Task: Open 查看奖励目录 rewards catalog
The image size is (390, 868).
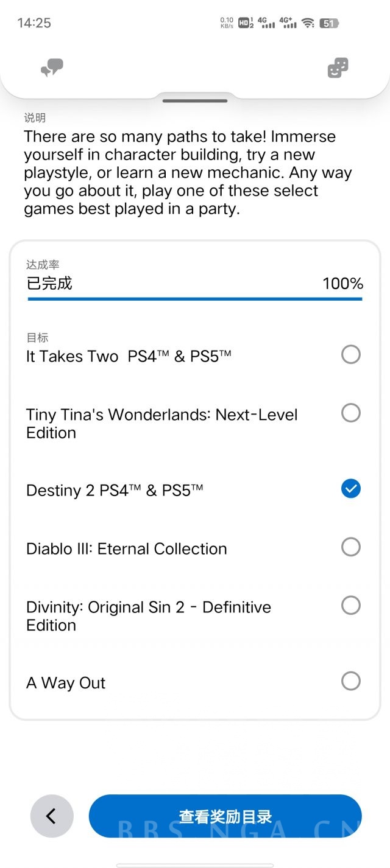Action: (x=225, y=816)
